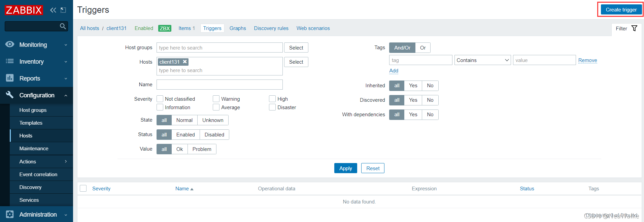
Task: Check Not classified severity
Action: [160, 99]
